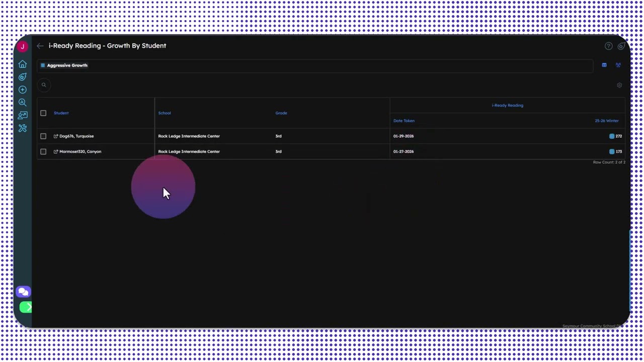
Task: Click the blue swatch beside score 173
Action: pyautogui.click(x=612, y=151)
